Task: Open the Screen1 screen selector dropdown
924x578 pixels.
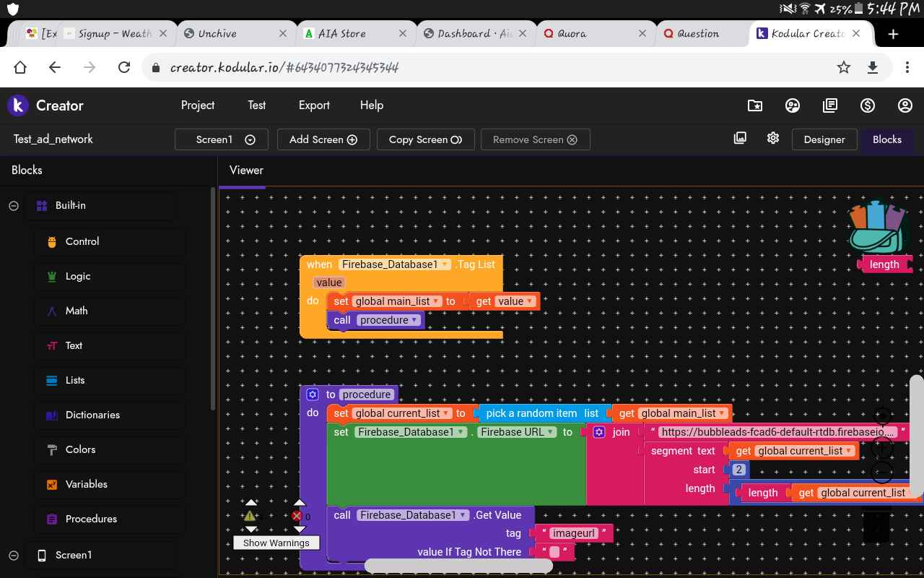Action: 222,139
